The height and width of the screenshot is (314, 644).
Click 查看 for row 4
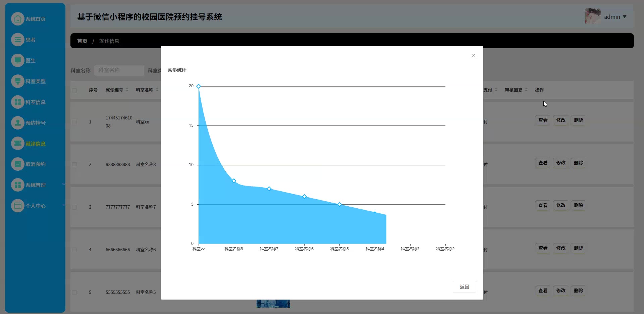click(x=543, y=248)
